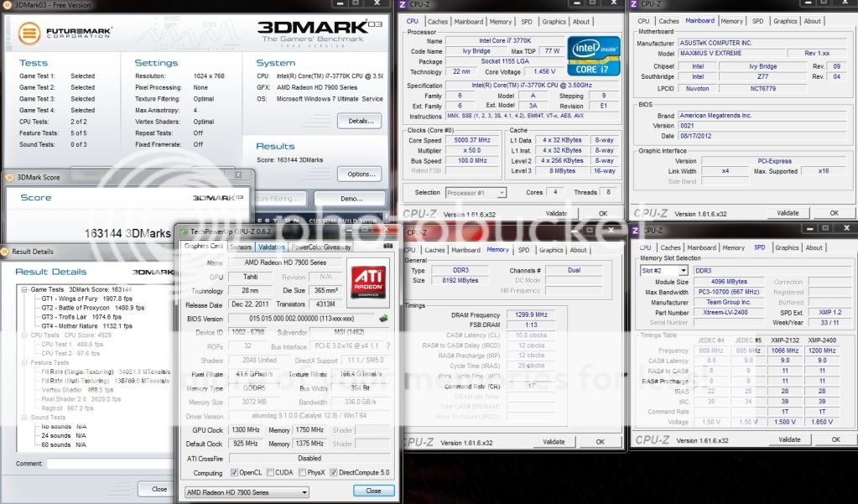Toggle the OpenCL checkbox
Image resolution: width=858 pixels, height=504 pixels.
point(234,472)
